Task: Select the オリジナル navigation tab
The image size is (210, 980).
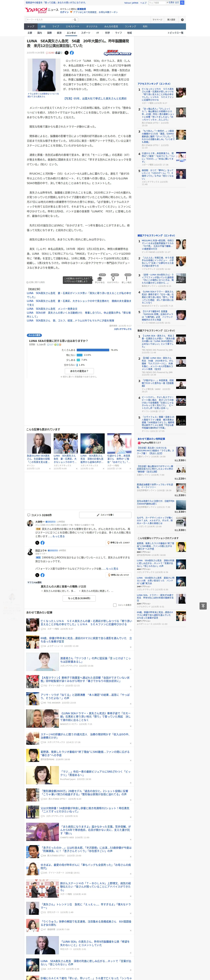Action: coord(92,27)
